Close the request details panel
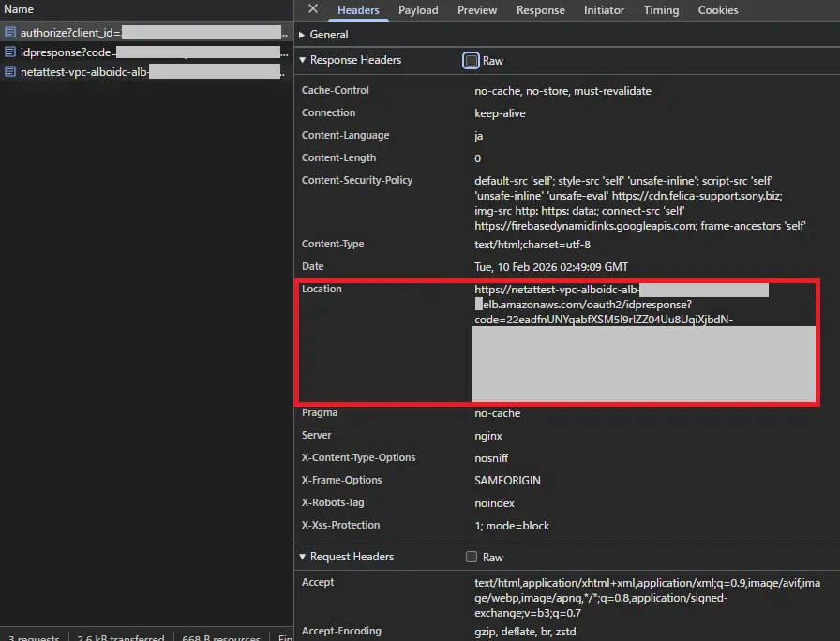The height and width of the screenshot is (641, 840). [313, 9]
